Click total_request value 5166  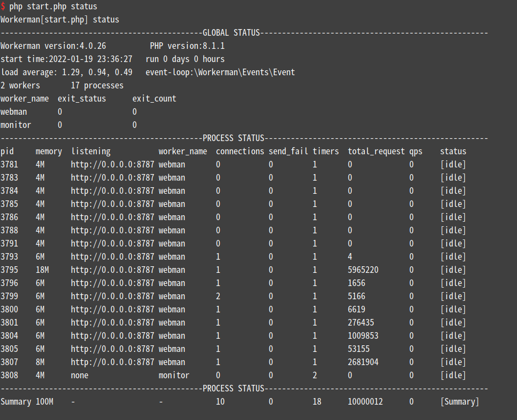357,296
